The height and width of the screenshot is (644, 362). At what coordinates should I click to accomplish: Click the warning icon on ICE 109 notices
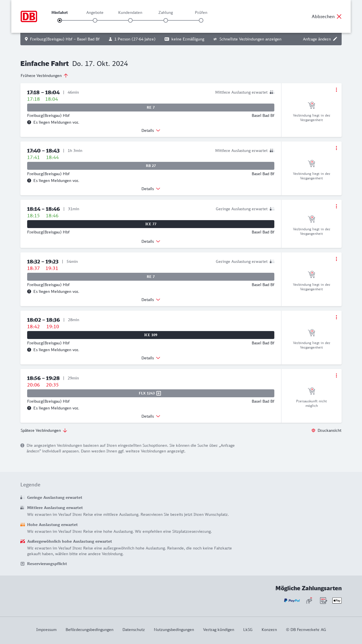pos(29,350)
